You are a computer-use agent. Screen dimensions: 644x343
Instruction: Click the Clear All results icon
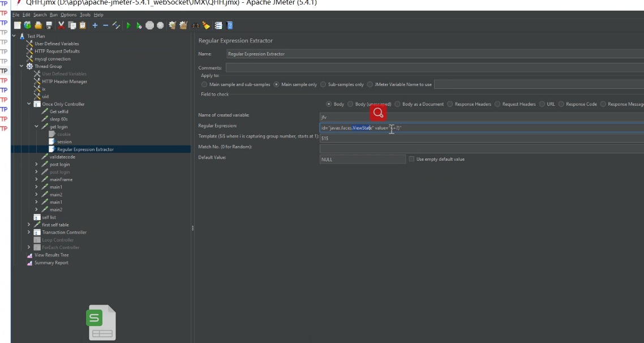[x=183, y=25]
